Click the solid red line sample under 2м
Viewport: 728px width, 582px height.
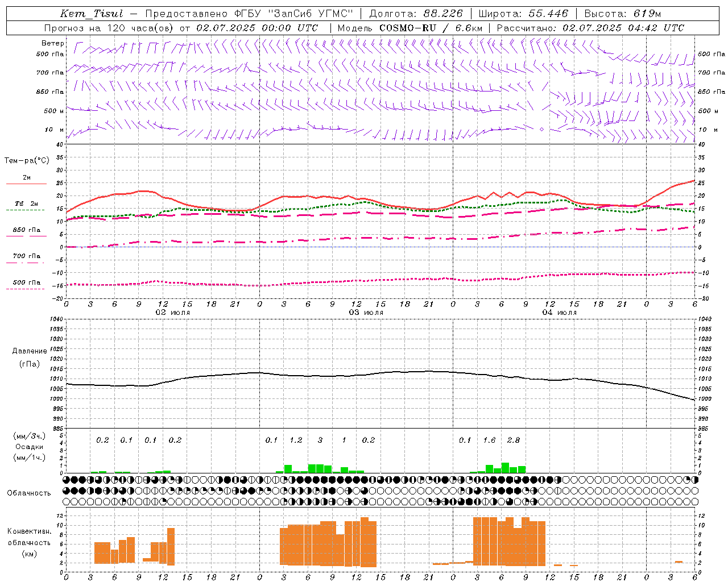coord(26,184)
